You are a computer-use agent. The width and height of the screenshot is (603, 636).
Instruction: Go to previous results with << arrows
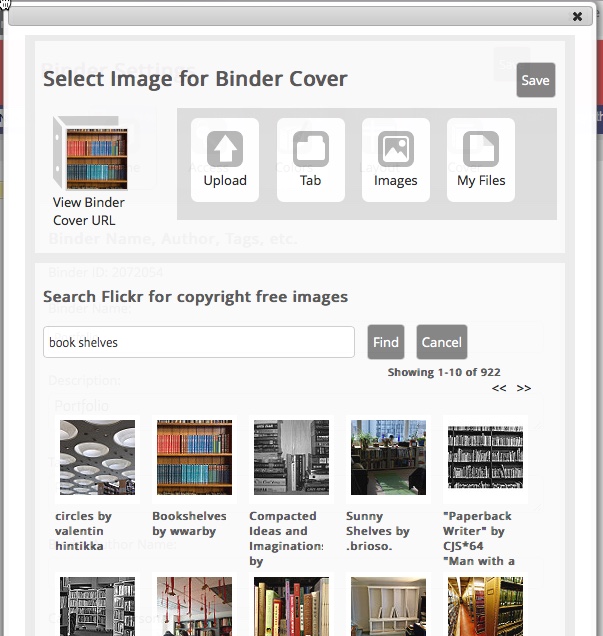(499, 388)
